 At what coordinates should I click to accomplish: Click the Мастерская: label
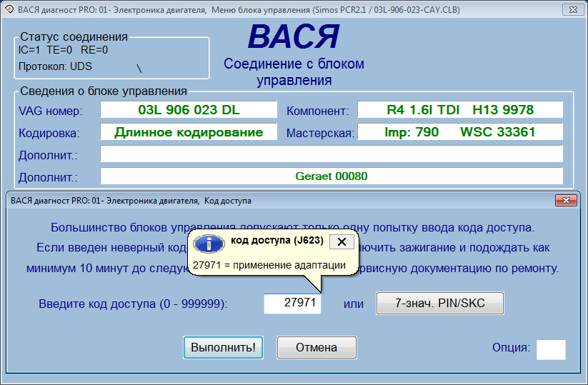click(320, 133)
